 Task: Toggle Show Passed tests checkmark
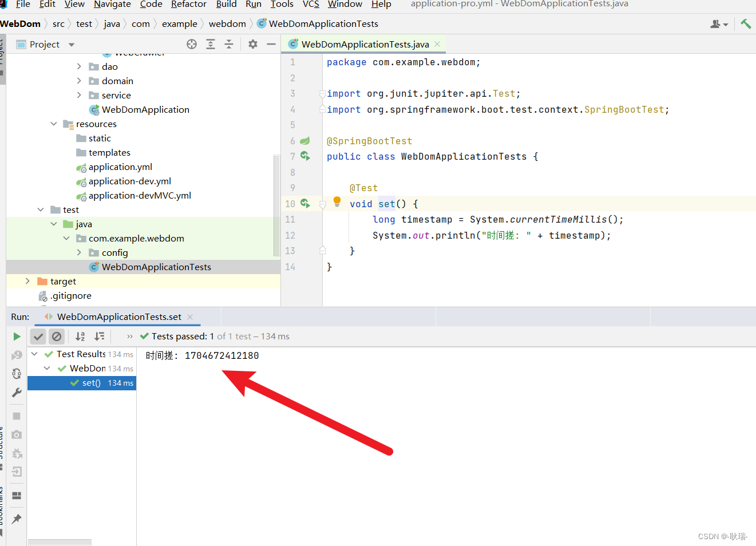(x=38, y=337)
